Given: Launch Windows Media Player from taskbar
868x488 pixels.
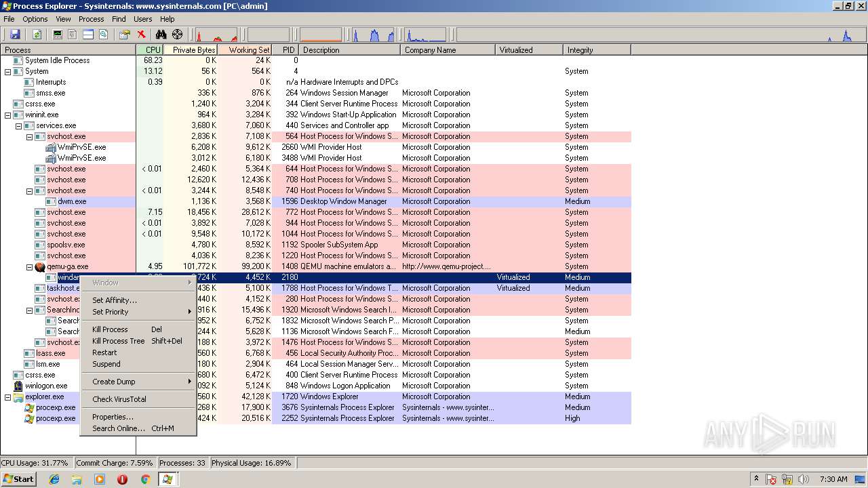Looking at the screenshot, I should tap(100, 479).
